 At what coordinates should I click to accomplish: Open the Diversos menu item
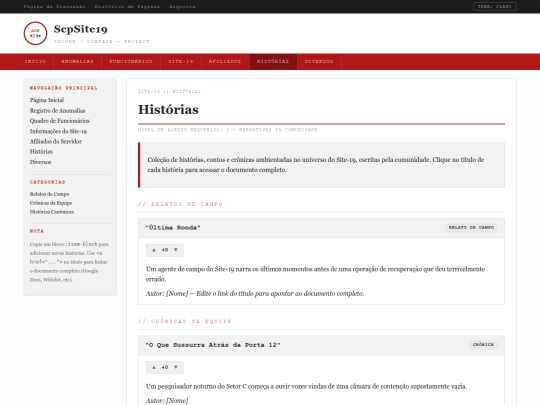pyautogui.click(x=319, y=62)
